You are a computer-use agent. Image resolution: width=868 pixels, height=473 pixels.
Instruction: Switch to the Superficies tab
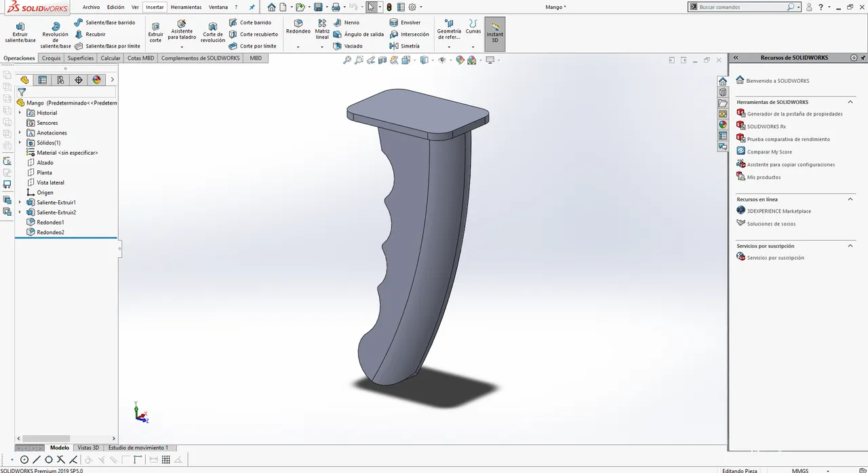coord(81,58)
